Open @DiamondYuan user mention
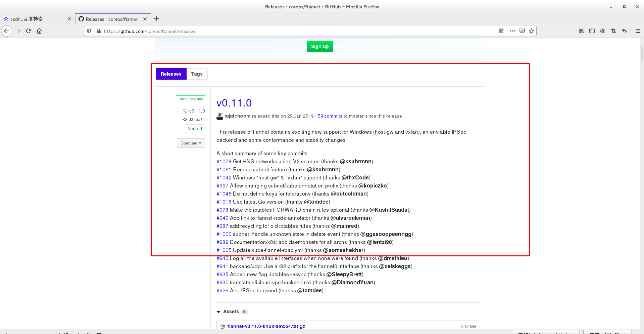The height and width of the screenshot is (334, 644). [x=352, y=283]
